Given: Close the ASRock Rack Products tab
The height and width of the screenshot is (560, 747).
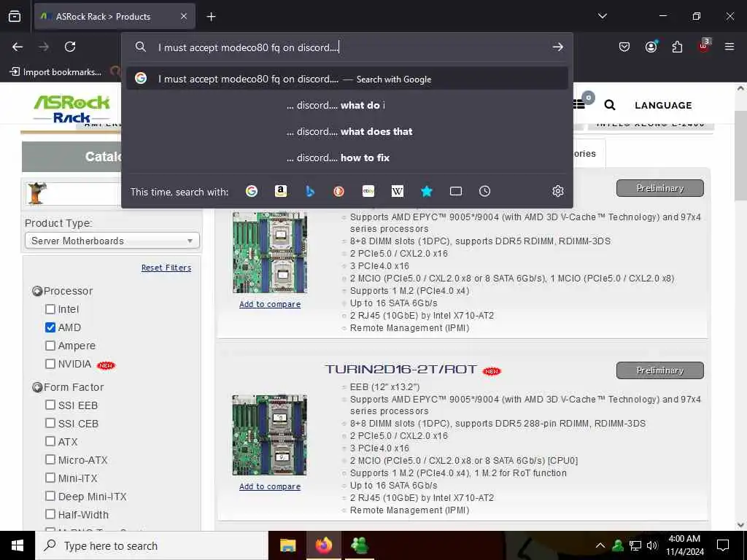Looking at the screenshot, I should 184,16.
